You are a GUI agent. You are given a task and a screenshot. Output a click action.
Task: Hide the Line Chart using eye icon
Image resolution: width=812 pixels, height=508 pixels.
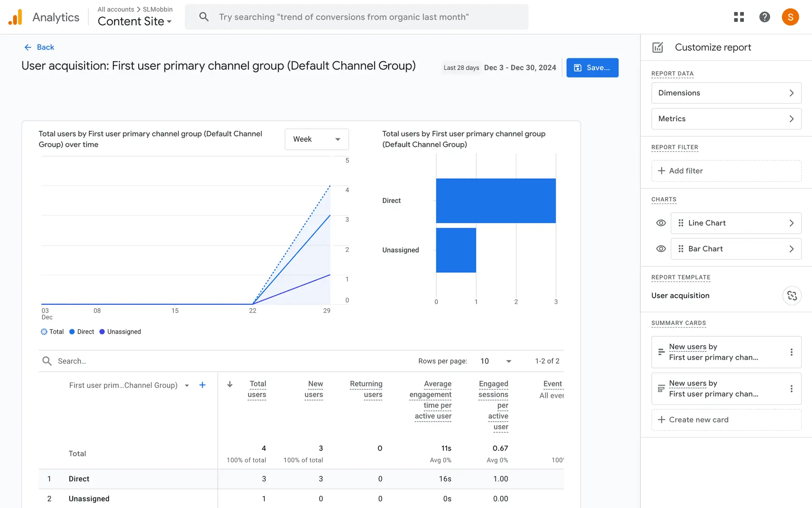tap(661, 223)
